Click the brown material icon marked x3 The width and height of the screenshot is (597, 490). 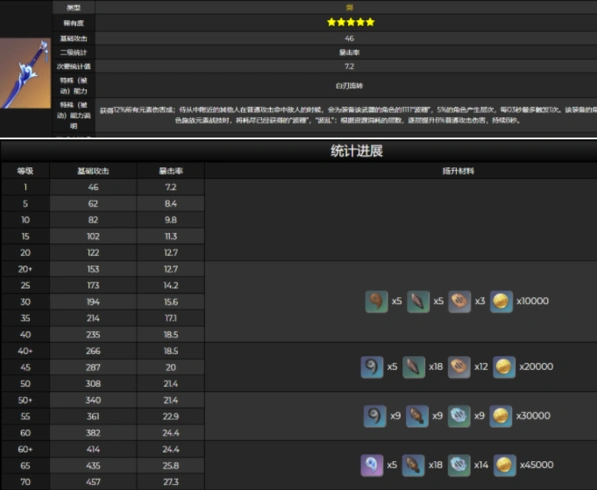[459, 302]
